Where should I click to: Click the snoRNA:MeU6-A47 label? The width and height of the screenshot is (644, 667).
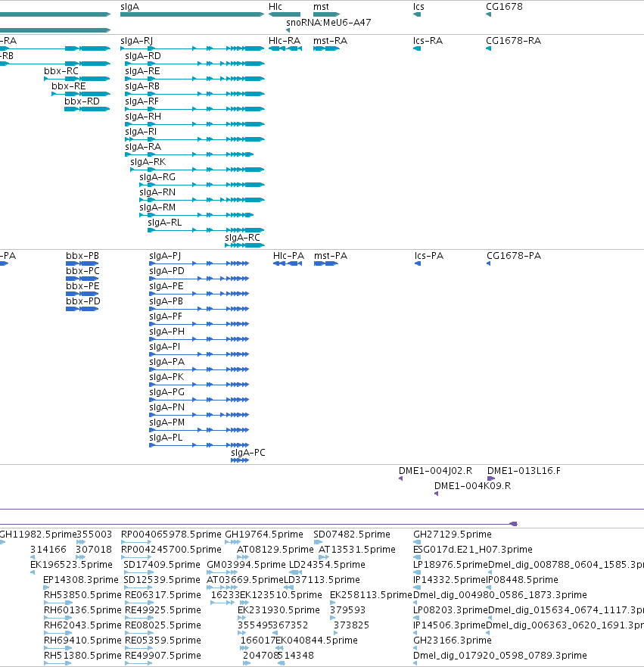pos(328,22)
